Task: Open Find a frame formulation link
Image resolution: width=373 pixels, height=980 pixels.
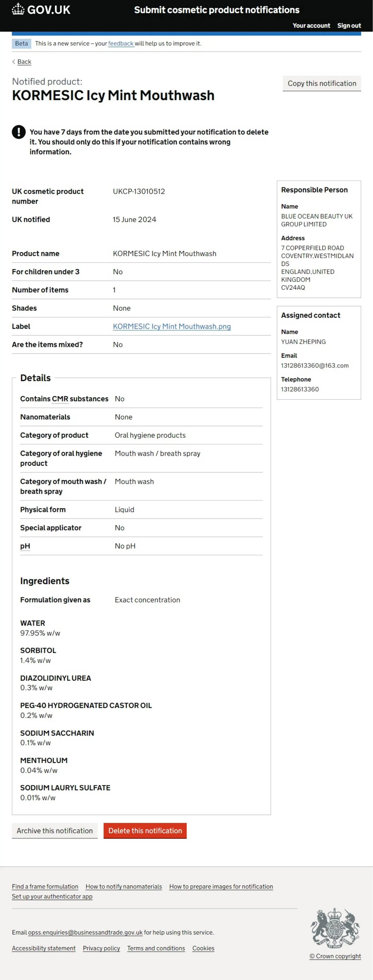Action: click(45, 886)
